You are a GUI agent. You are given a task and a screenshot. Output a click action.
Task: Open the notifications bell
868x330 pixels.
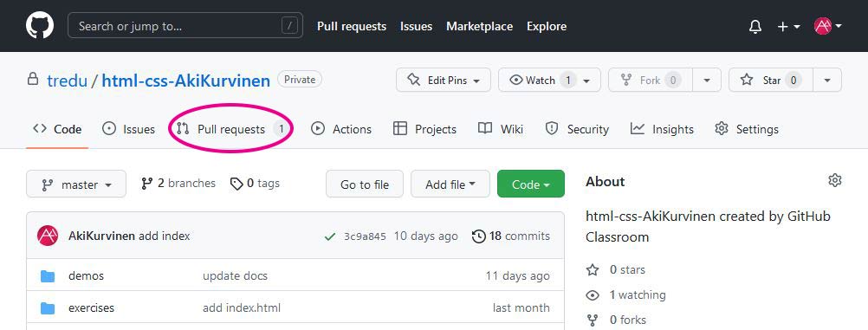[755, 26]
